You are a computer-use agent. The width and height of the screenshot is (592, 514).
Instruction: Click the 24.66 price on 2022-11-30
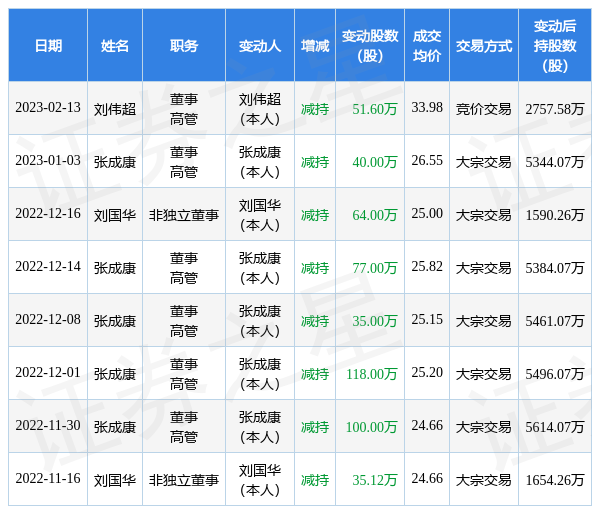tap(427, 426)
